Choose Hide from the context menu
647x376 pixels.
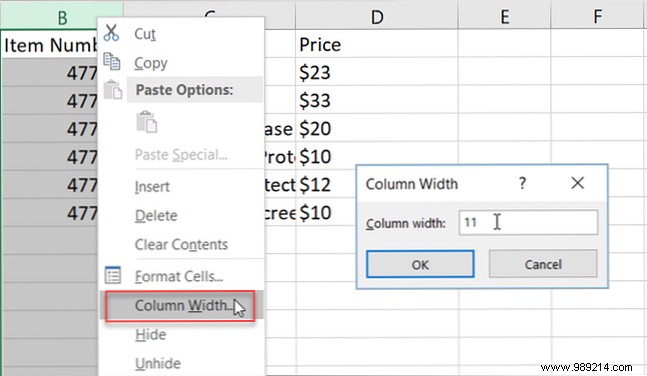pyautogui.click(x=182, y=334)
